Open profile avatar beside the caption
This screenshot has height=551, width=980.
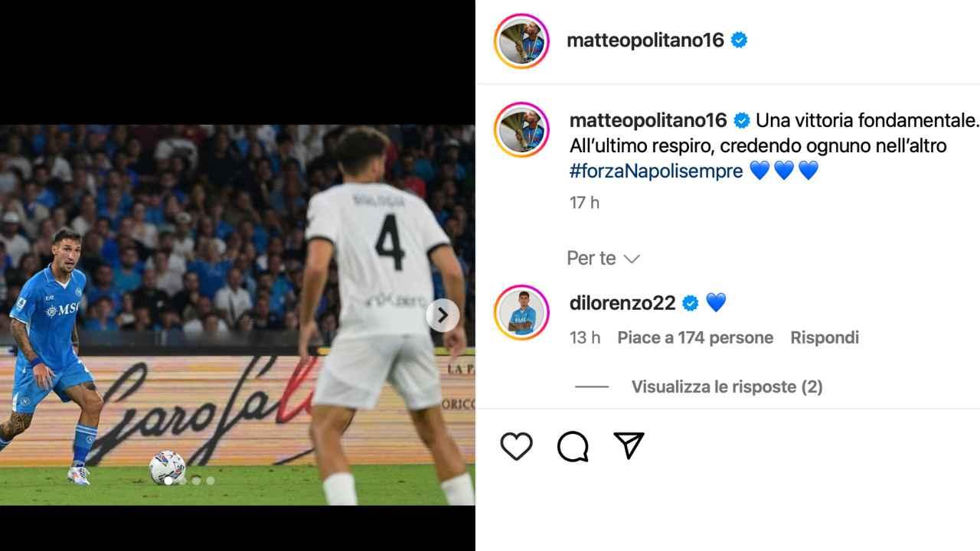click(x=521, y=129)
